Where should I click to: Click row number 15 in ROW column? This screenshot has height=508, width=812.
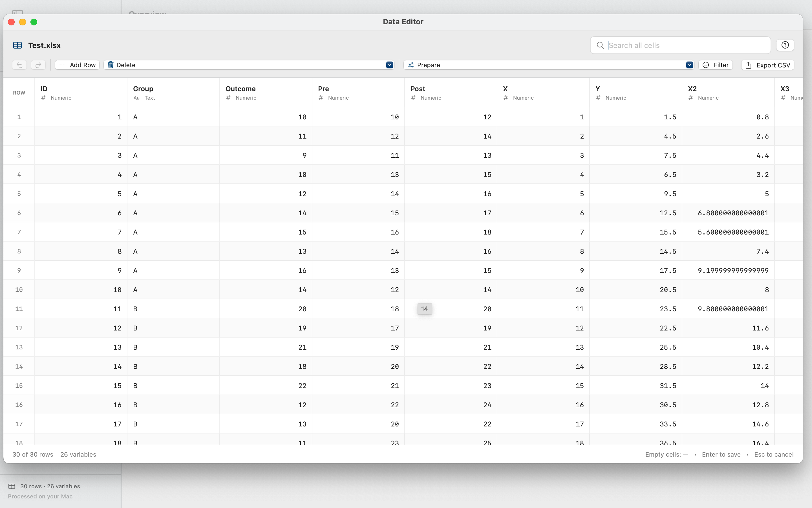[x=19, y=386]
